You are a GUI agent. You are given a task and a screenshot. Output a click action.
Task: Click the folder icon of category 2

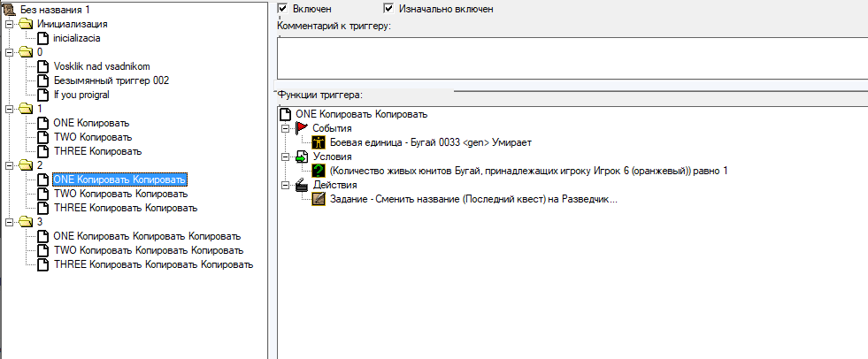tap(25, 165)
